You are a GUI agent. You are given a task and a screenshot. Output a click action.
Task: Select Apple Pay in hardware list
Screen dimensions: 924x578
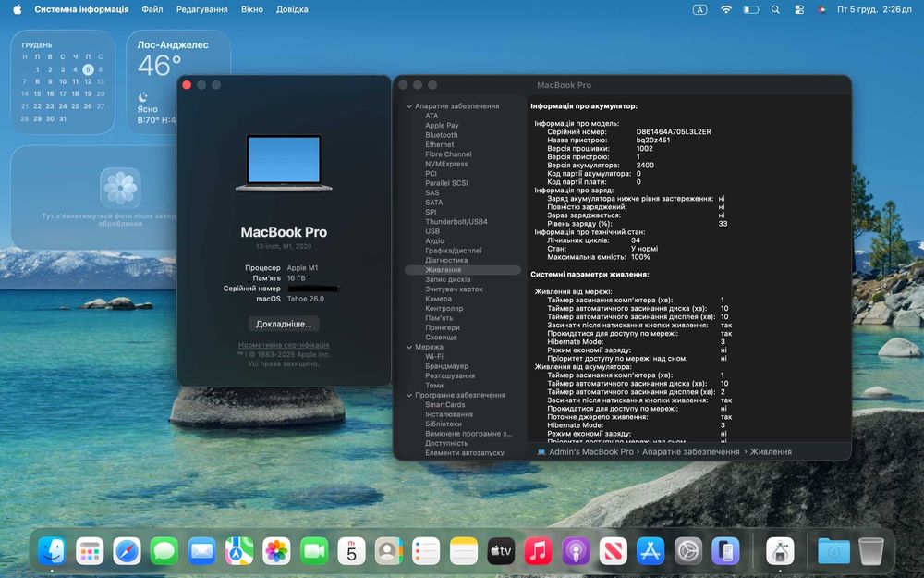(442, 126)
